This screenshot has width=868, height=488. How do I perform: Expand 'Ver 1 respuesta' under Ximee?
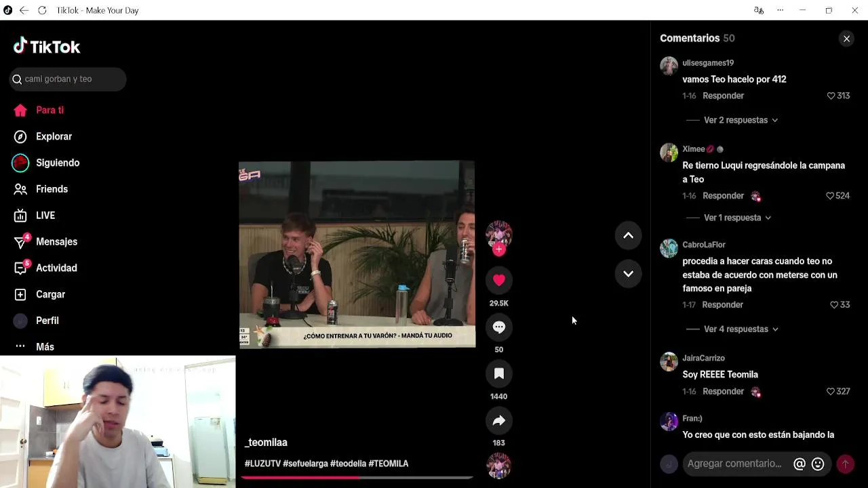pyautogui.click(x=737, y=218)
